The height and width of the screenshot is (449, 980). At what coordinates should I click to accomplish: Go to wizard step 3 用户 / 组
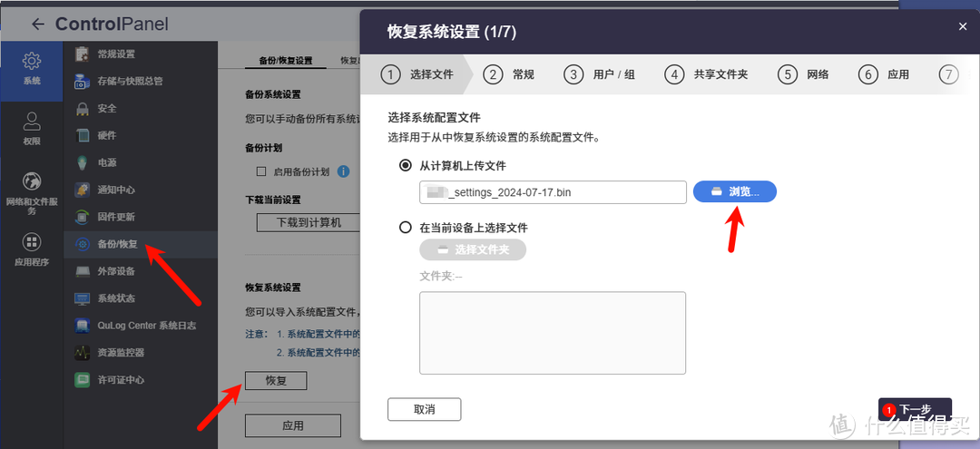click(600, 75)
